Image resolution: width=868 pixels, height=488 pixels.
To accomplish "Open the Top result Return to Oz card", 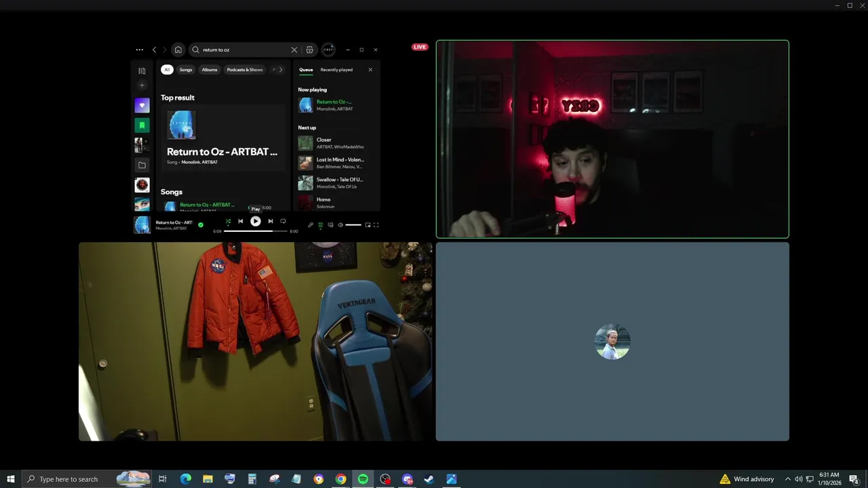I will point(224,139).
